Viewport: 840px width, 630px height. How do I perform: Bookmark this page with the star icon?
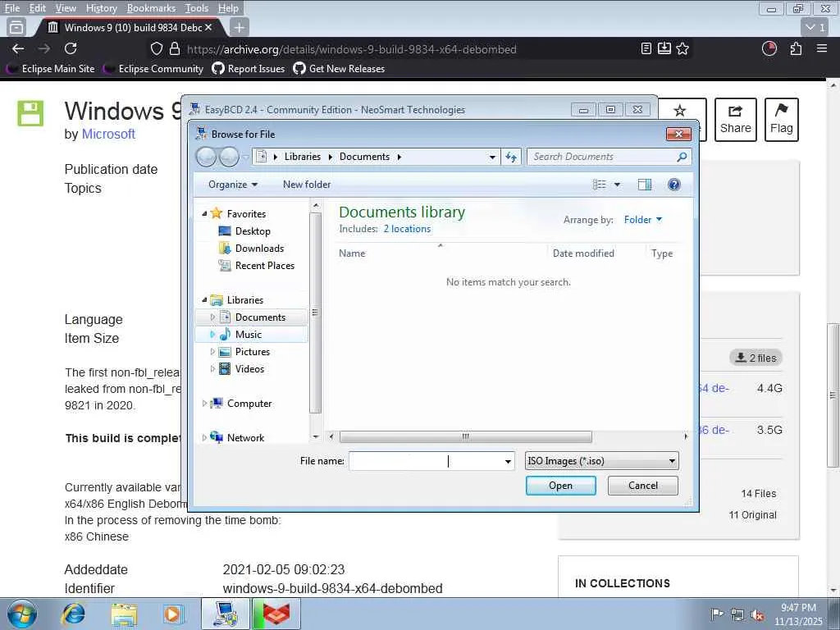pyautogui.click(x=682, y=48)
